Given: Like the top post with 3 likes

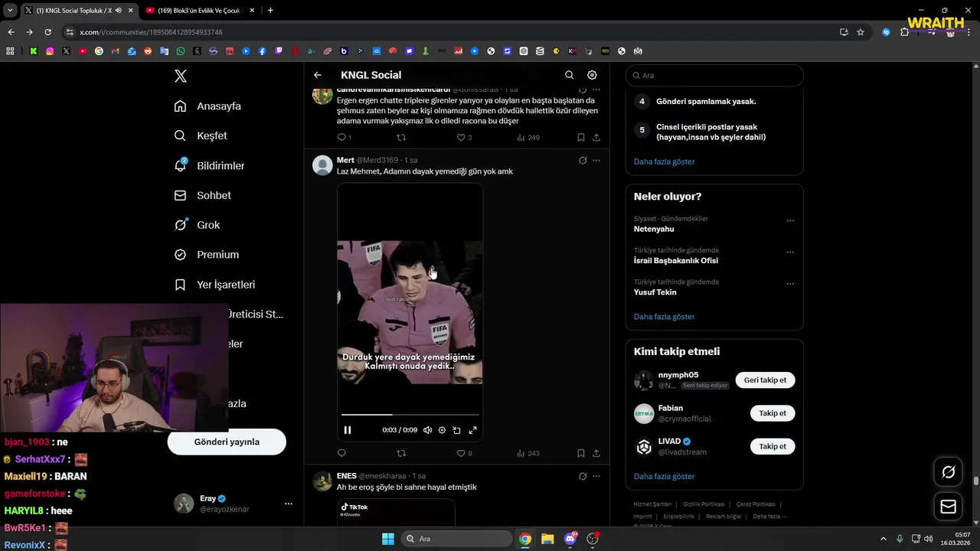Looking at the screenshot, I should pos(464,138).
